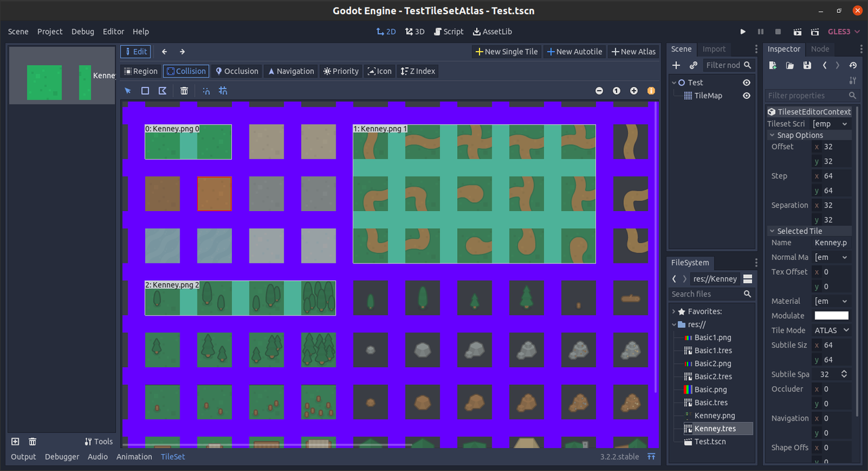The width and height of the screenshot is (868, 471).
Task: Switch to Z Index edit mode
Action: pos(417,71)
